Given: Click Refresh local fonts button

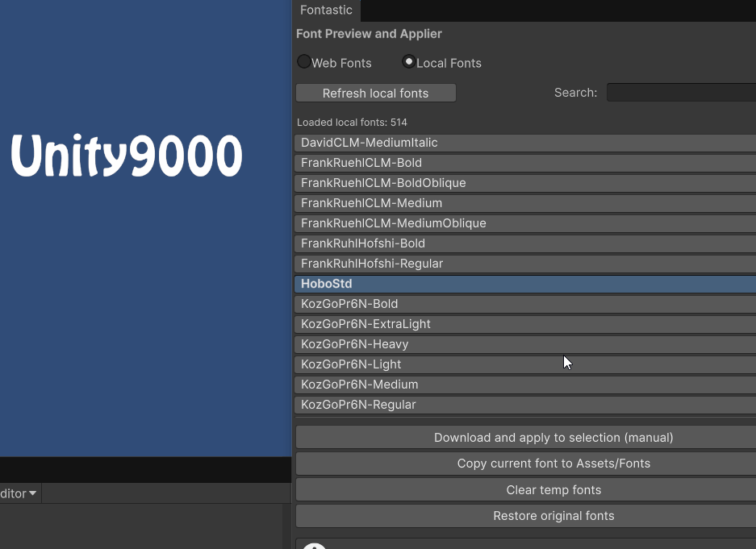Looking at the screenshot, I should (x=376, y=93).
